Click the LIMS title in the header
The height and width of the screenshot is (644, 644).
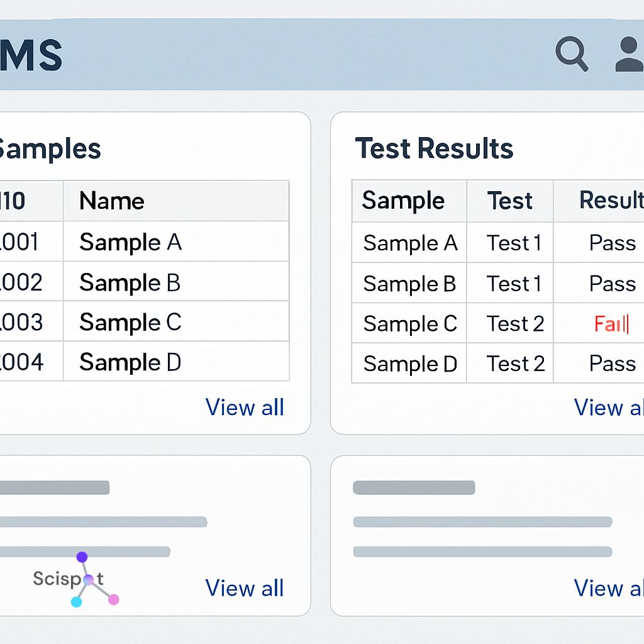(31, 55)
